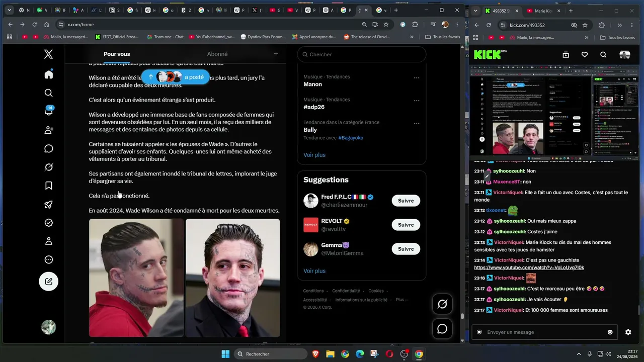Open the verified badge icon in X sidebar
644x362 pixels.
click(x=49, y=223)
